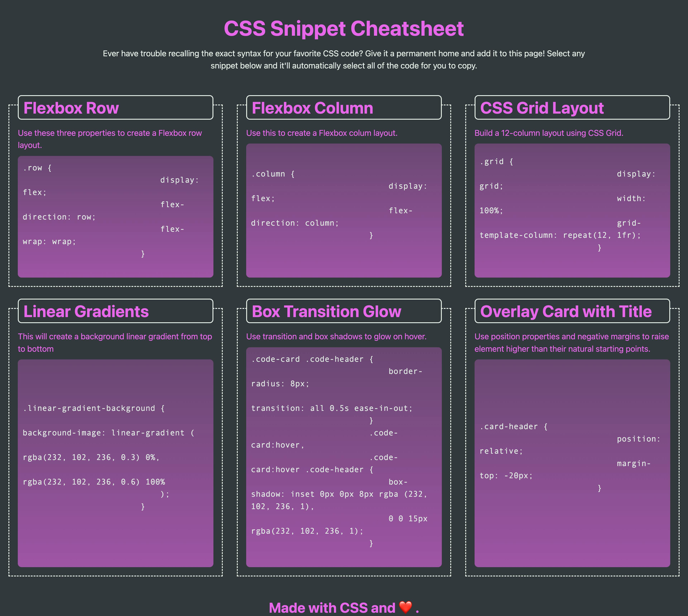Viewport: 688px width, 616px height.
Task: Click 'template-column: repeat(12, 1fr);' line
Action: (560, 235)
